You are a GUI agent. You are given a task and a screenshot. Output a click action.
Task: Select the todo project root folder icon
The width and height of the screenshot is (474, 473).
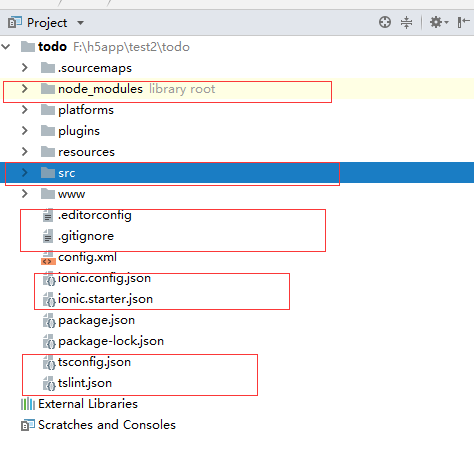28,46
